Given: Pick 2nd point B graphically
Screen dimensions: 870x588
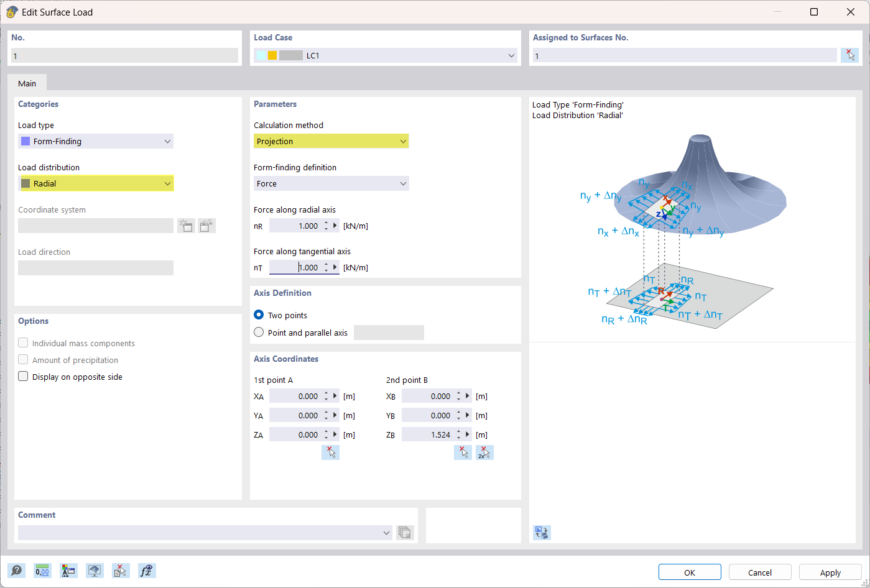Looking at the screenshot, I should point(463,452).
